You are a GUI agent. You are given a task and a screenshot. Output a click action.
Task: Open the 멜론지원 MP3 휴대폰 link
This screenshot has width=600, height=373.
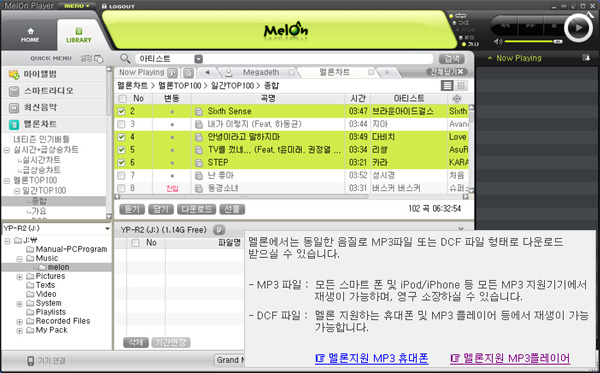point(372,358)
